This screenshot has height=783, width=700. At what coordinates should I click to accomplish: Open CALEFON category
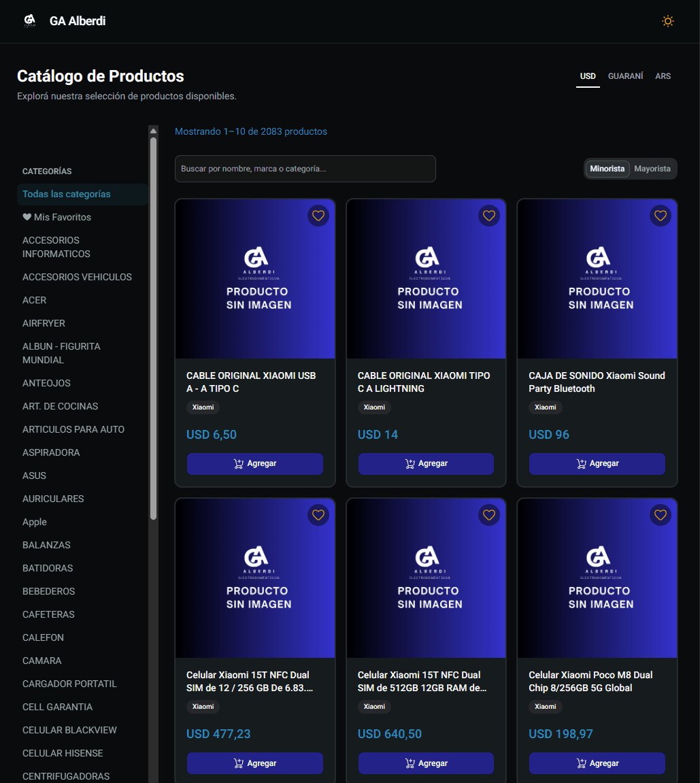click(82, 637)
